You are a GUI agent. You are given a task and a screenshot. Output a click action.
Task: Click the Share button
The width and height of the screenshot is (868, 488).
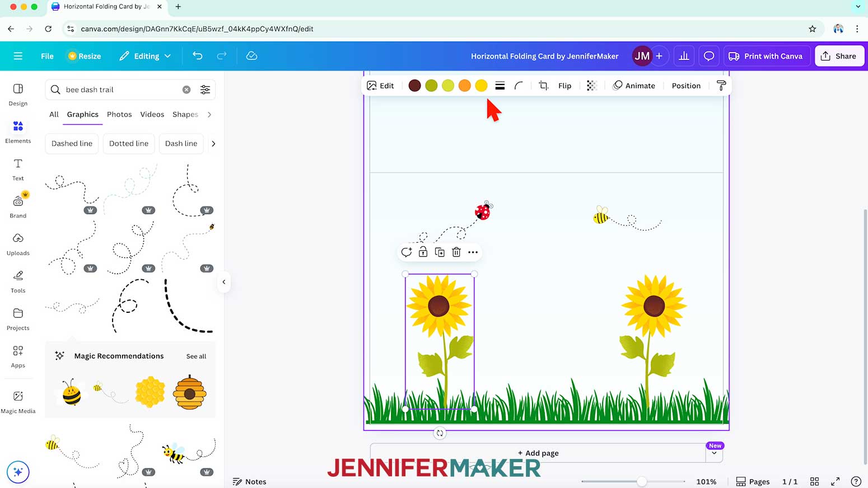[x=839, y=56]
